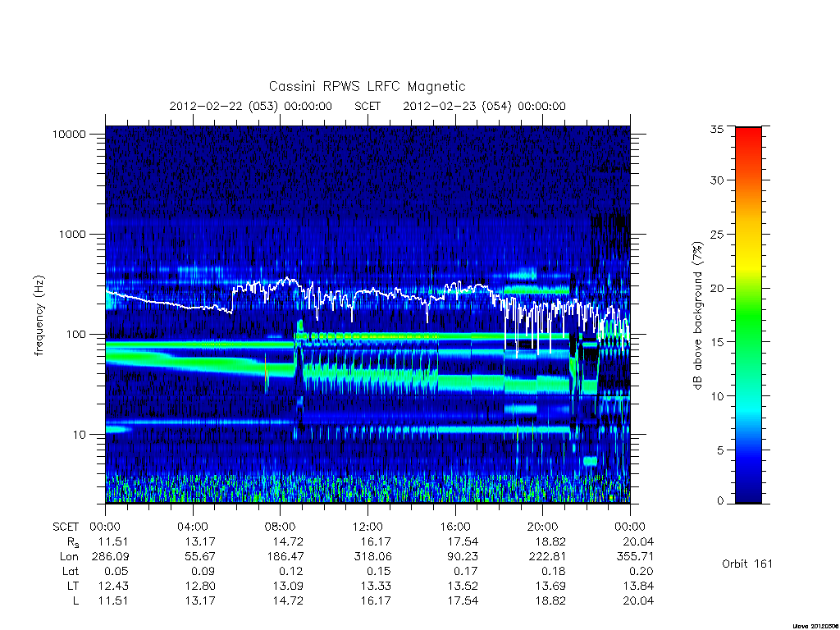Click the 1000 Hz frequency axis label

coord(72,234)
